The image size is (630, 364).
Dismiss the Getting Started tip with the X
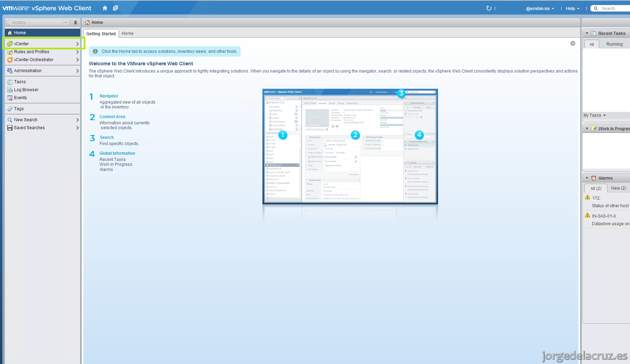tap(573, 43)
